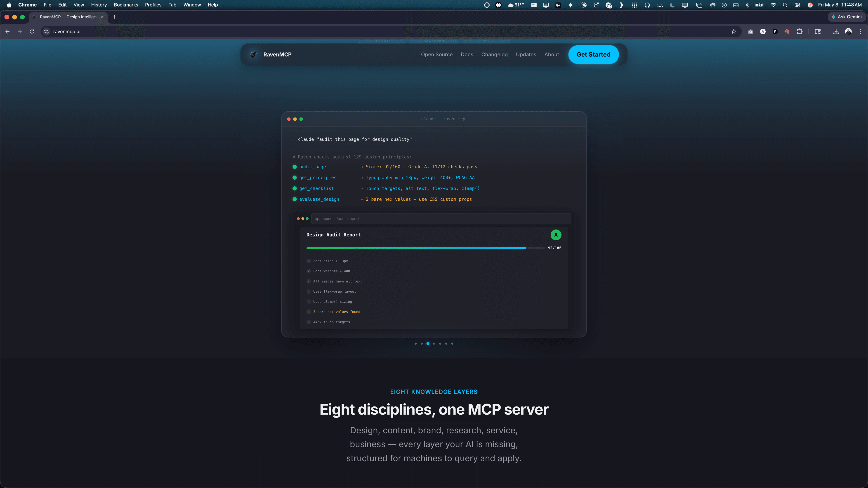Open the Updates nav link
This screenshot has height=488, width=868.
pos(526,54)
